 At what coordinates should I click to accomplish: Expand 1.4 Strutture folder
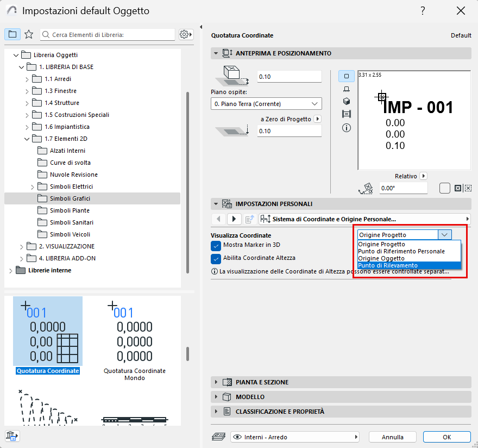(27, 103)
